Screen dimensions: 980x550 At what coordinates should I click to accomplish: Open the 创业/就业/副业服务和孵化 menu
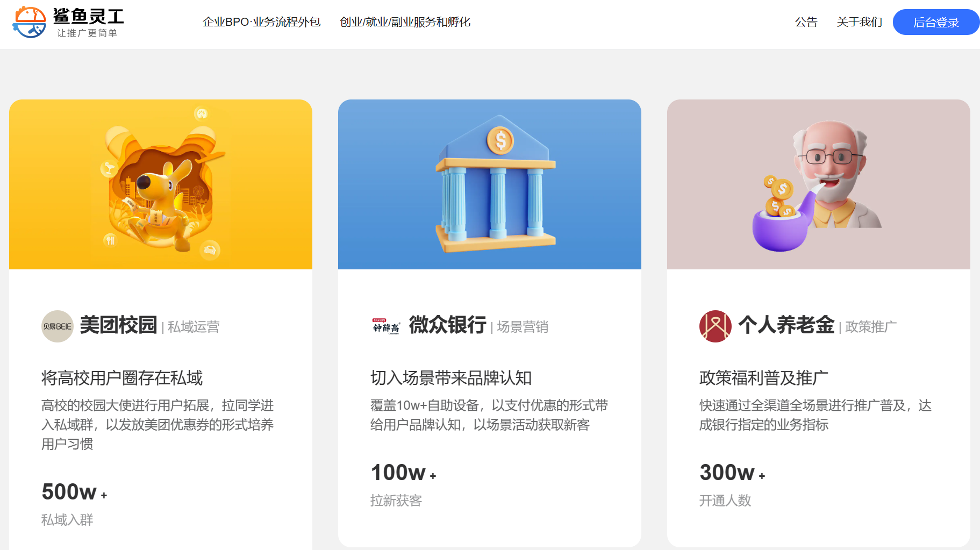(x=405, y=22)
